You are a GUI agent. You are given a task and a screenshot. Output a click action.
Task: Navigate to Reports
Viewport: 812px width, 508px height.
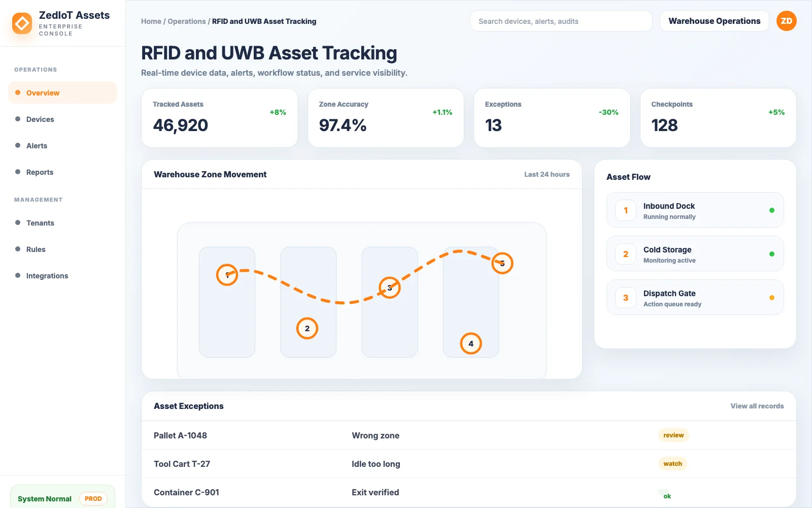pos(62,172)
